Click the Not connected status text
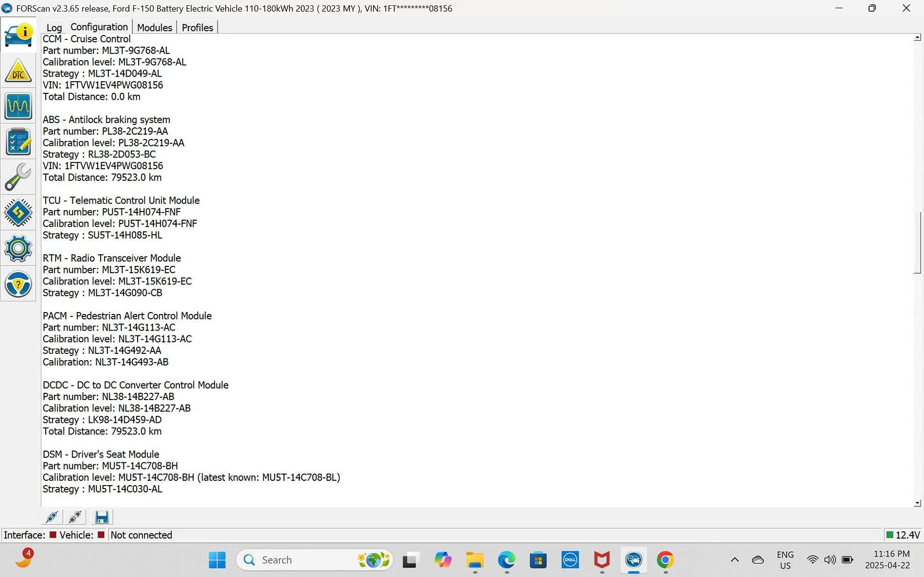Screen dimensions: 924x577 pyautogui.click(x=142, y=535)
